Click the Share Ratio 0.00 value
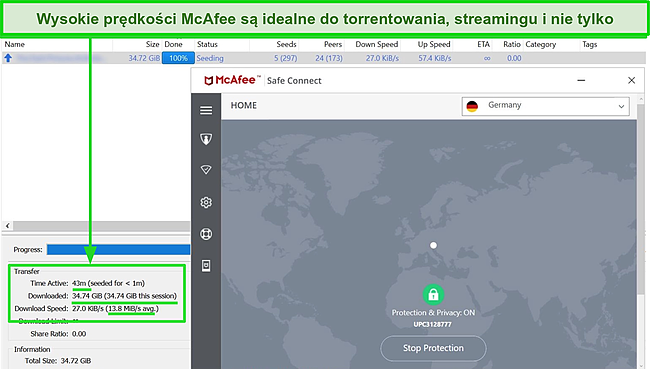Image resolution: width=650 pixels, height=369 pixels. [79, 334]
